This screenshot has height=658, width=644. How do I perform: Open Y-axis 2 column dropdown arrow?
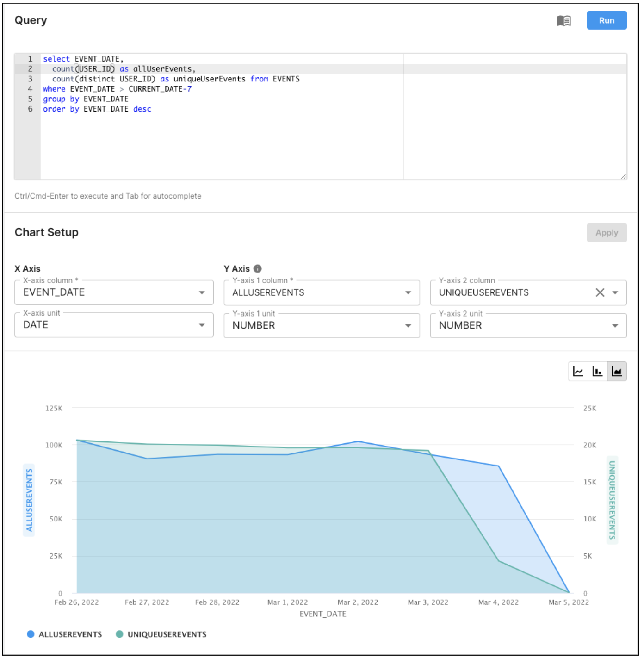coord(615,292)
